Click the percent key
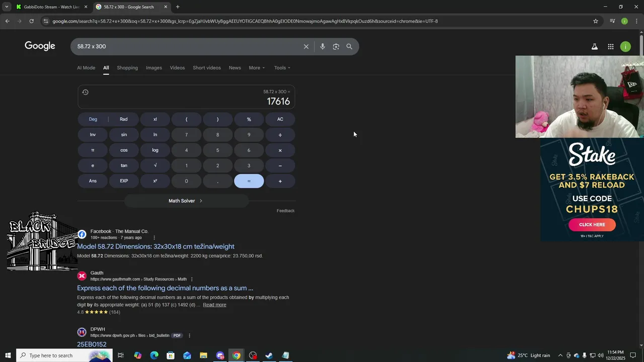Viewport: 644px width, 362px height. [249, 119]
